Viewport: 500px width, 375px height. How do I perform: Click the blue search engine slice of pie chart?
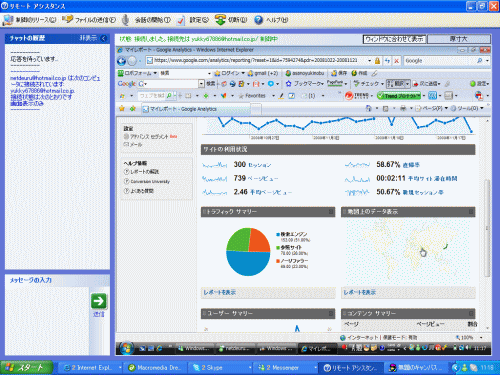[x=248, y=263]
